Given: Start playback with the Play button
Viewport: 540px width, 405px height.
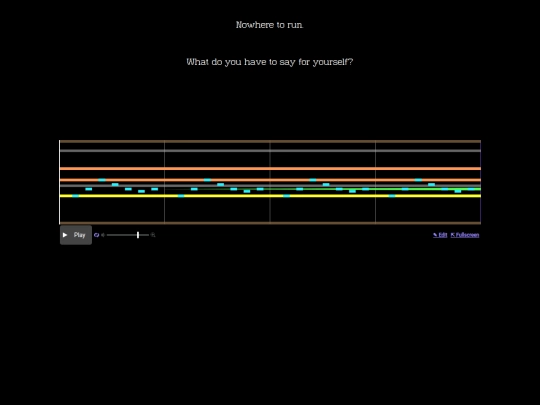Looking at the screenshot, I should [x=76, y=235].
